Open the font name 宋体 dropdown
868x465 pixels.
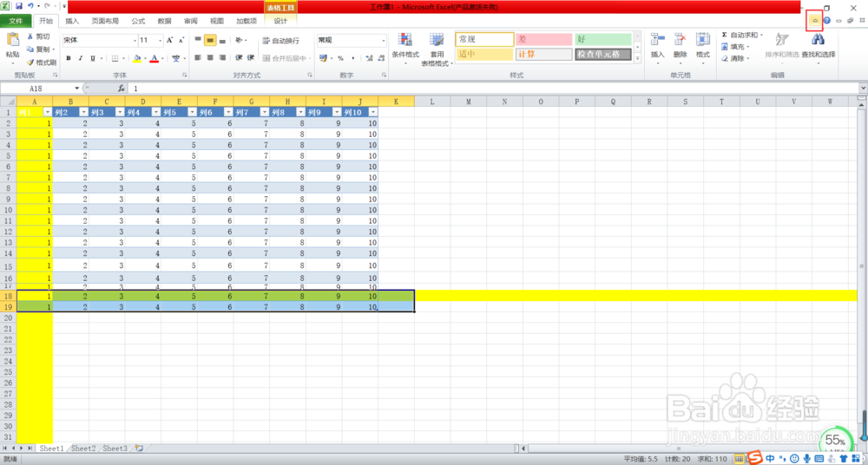[x=135, y=41]
